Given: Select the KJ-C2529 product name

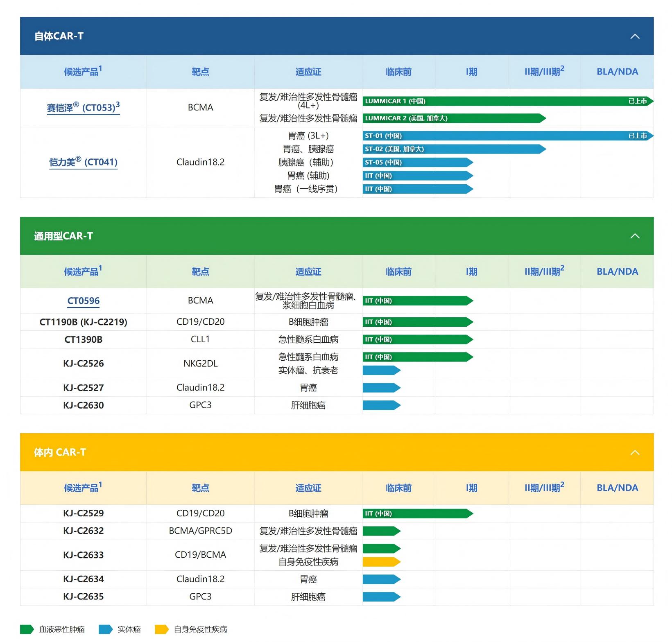Looking at the screenshot, I should pos(84,513).
